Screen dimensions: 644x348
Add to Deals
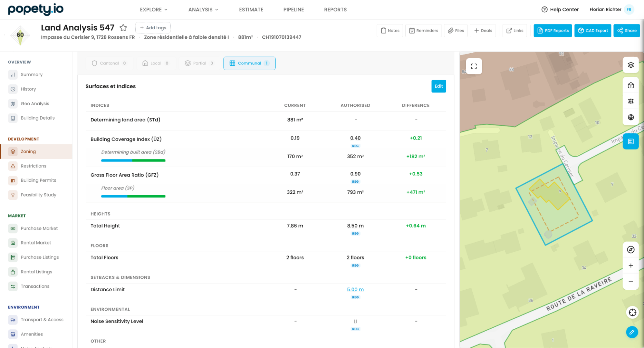[x=483, y=31]
